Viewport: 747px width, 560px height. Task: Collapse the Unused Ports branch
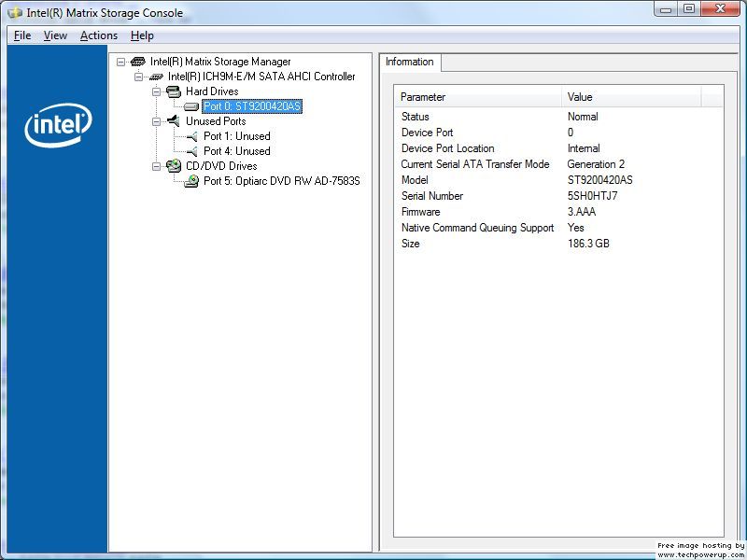click(156, 121)
